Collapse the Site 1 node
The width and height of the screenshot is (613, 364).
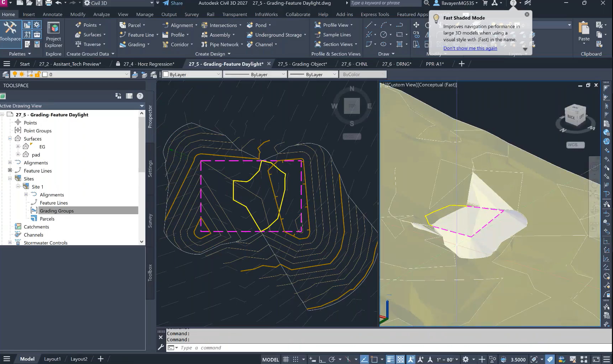pyautogui.click(x=18, y=186)
